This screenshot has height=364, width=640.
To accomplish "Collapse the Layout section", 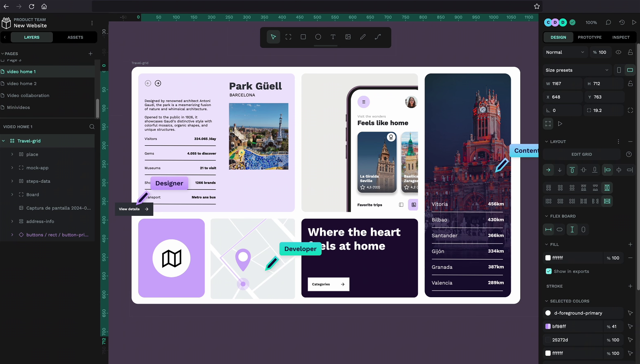I will pyautogui.click(x=547, y=142).
